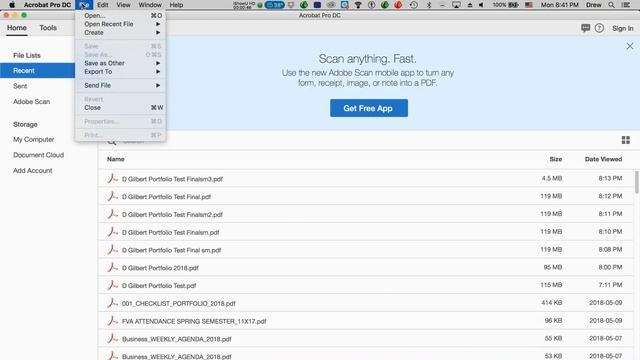Click PDF icon for D Gilbert Portfolio Test.pdf
The image size is (640, 360).
tap(112, 285)
